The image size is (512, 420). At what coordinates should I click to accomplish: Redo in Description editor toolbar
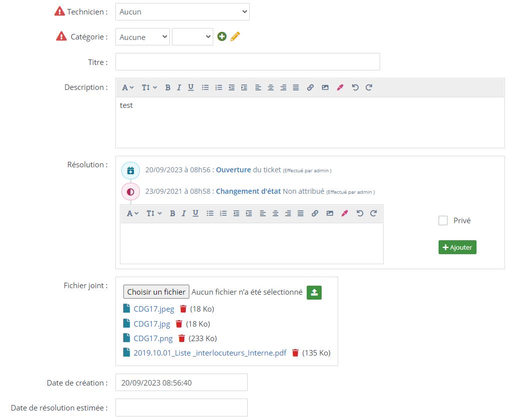pos(369,87)
